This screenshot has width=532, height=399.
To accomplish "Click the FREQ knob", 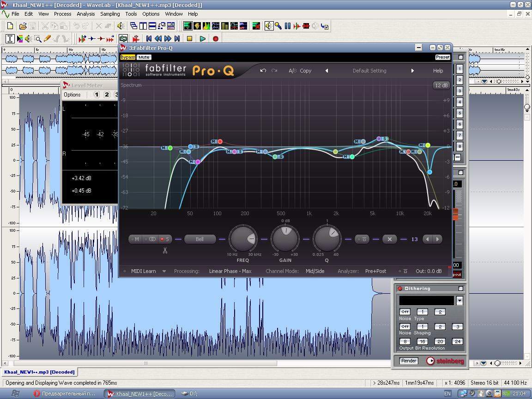I will (243, 239).
